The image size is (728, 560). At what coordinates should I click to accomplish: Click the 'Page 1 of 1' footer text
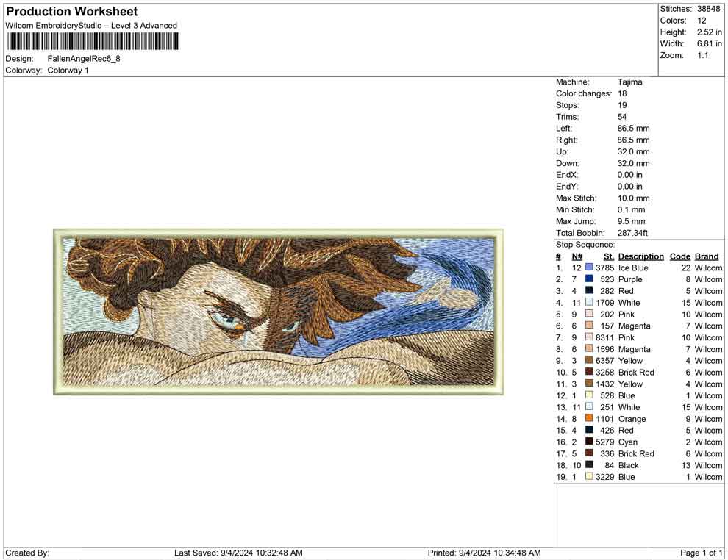click(701, 553)
